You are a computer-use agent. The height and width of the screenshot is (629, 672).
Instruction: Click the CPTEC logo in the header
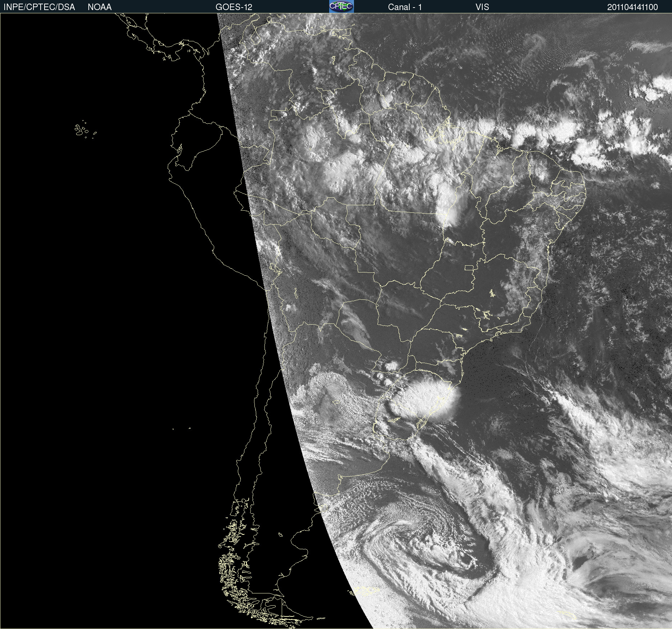[341, 6]
